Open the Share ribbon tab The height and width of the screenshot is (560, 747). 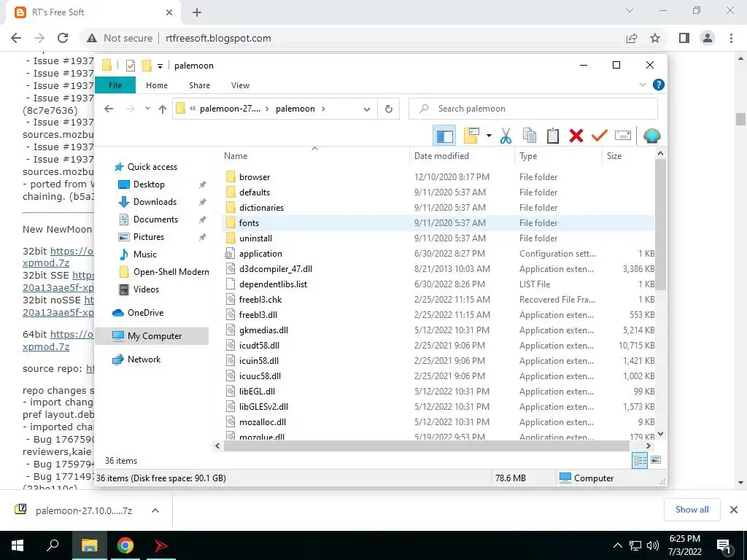click(199, 85)
